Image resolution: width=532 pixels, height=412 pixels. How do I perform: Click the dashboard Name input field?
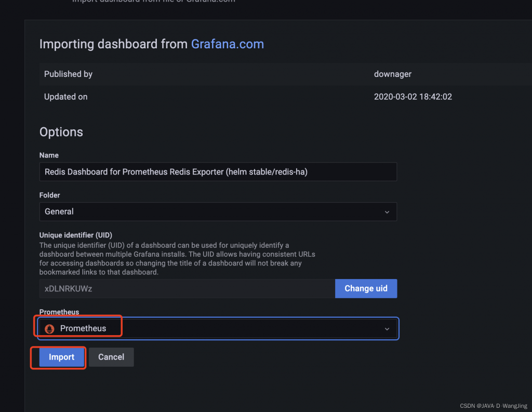tap(218, 172)
